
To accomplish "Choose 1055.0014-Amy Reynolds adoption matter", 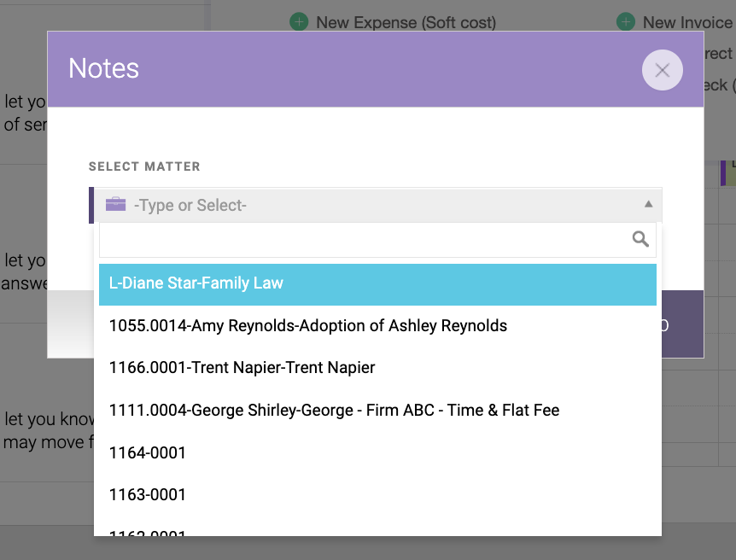I will click(377, 326).
